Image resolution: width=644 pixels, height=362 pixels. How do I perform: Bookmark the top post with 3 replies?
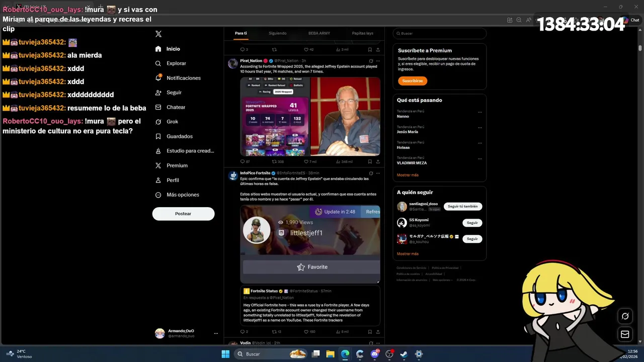click(370, 49)
